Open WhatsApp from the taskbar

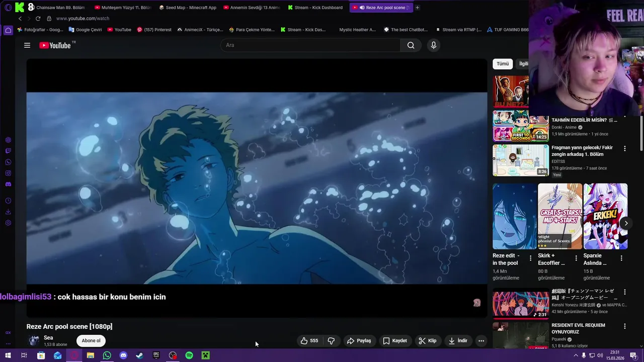click(x=107, y=355)
